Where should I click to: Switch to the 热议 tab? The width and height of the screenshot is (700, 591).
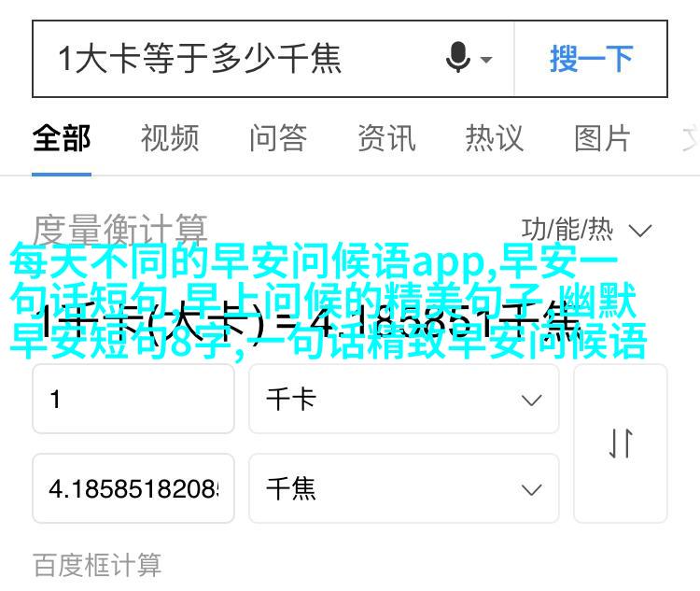click(495, 138)
